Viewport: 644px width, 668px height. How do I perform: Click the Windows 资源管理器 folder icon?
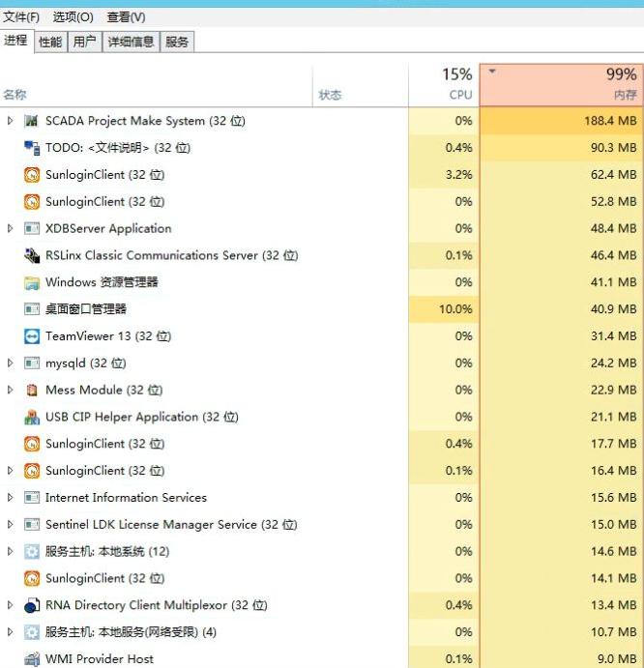coord(32,282)
